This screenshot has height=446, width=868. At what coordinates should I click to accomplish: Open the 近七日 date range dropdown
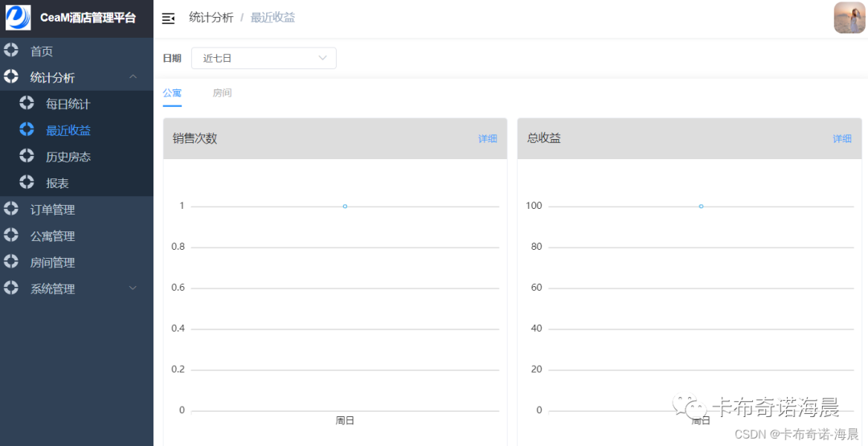(x=264, y=58)
